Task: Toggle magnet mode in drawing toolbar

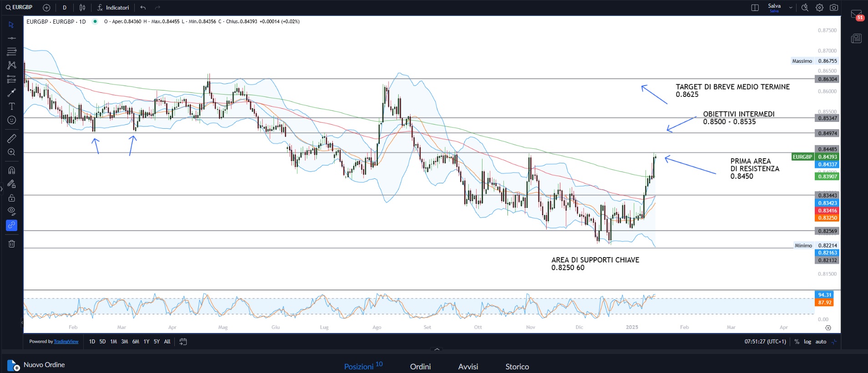Action: point(12,170)
